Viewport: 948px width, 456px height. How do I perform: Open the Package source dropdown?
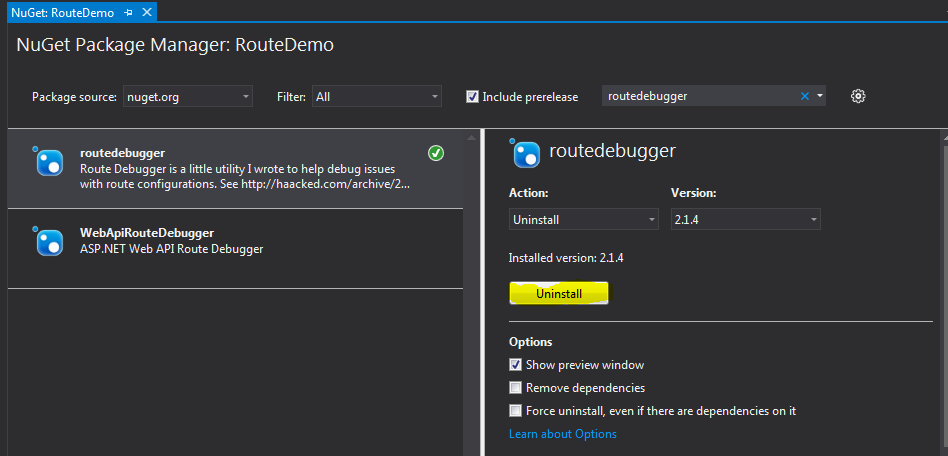[x=188, y=97]
